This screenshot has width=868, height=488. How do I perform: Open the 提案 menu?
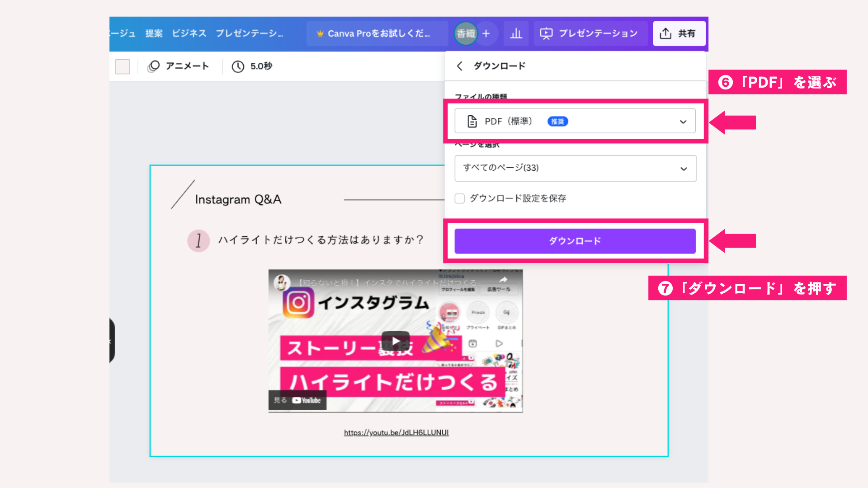coord(154,33)
